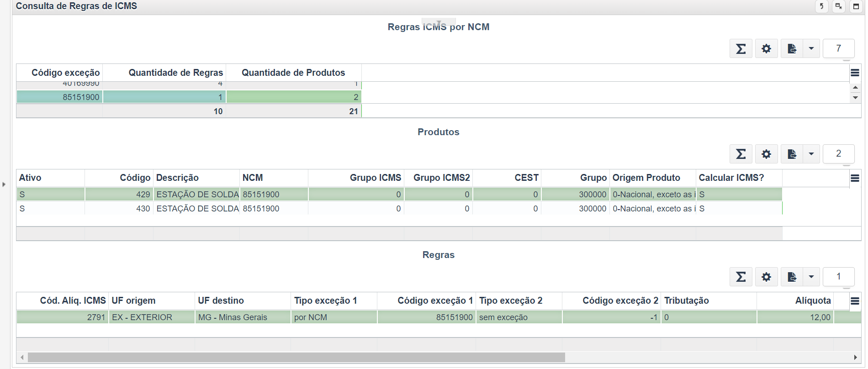The image size is (868, 369).
Task: Click EX - EXTERIOR cell in Regras
Action: (152, 317)
